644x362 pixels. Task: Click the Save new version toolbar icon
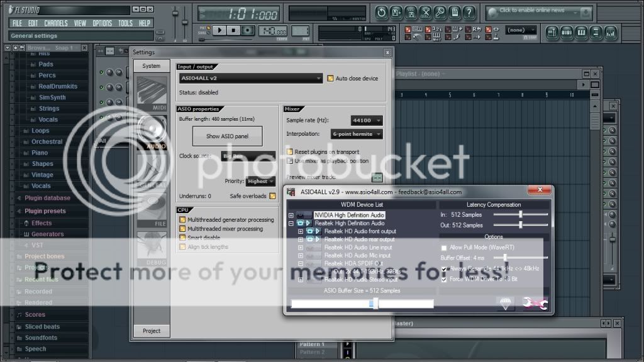tap(396, 13)
